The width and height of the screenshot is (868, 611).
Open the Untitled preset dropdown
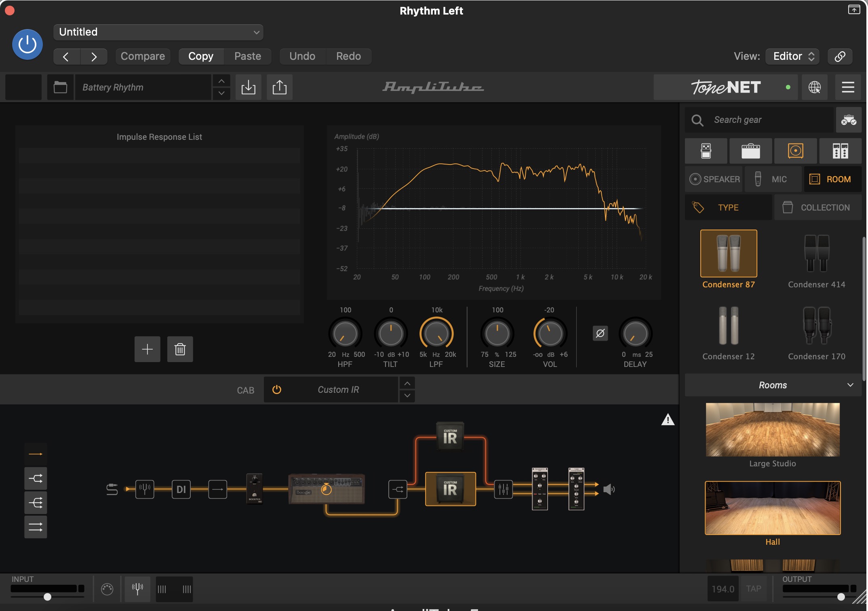point(158,32)
